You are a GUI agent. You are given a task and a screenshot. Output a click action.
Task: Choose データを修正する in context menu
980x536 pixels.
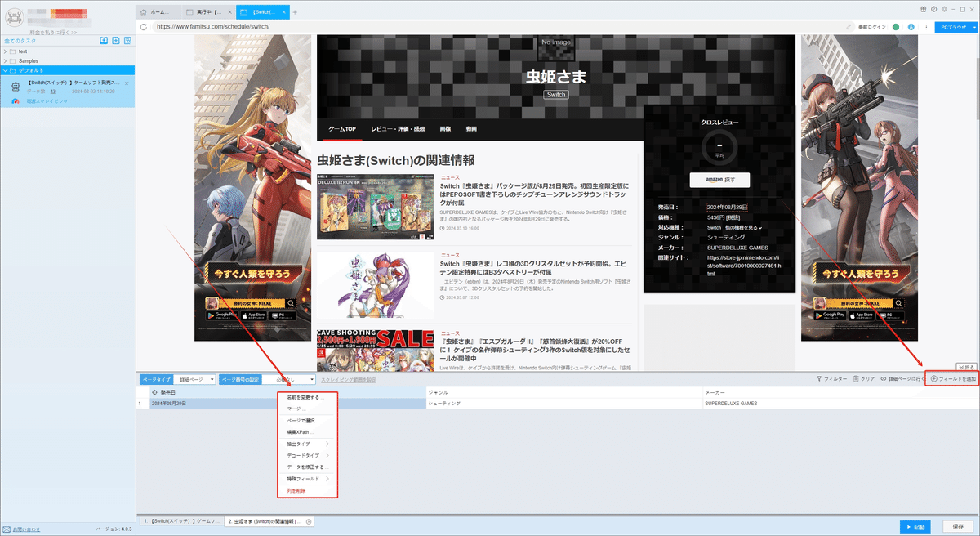click(306, 467)
